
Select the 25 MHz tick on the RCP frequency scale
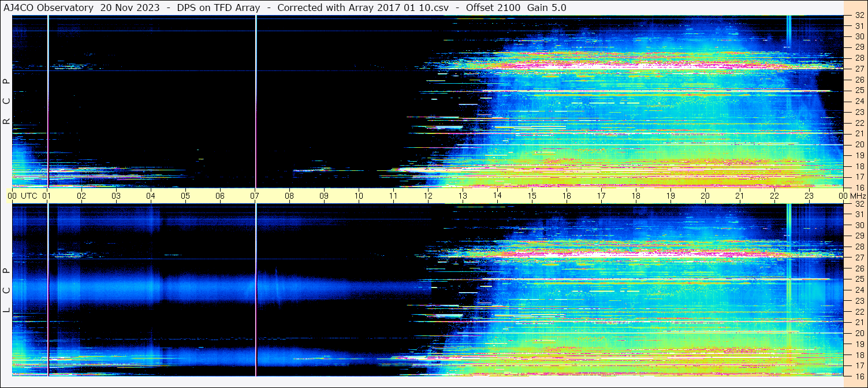859,90
